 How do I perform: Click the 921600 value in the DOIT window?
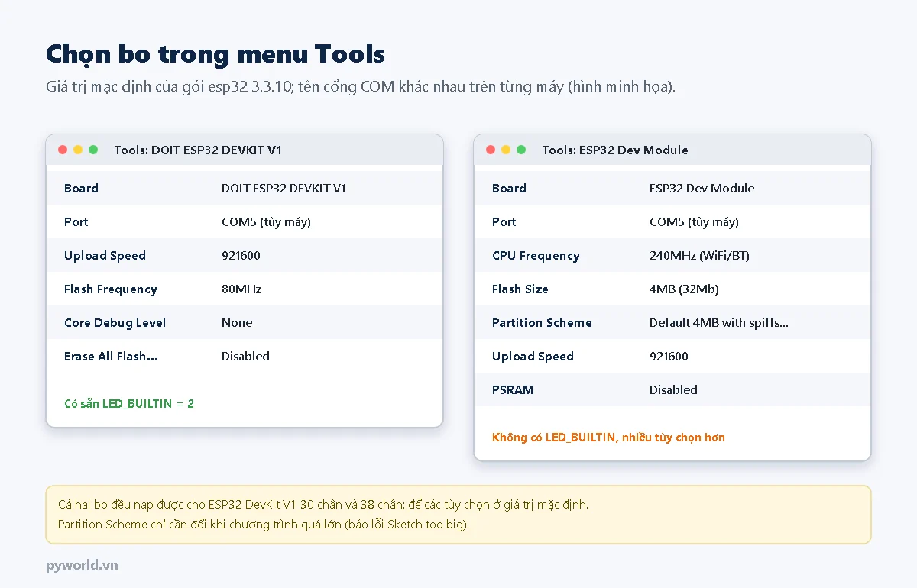pyautogui.click(x=241, y=256)
